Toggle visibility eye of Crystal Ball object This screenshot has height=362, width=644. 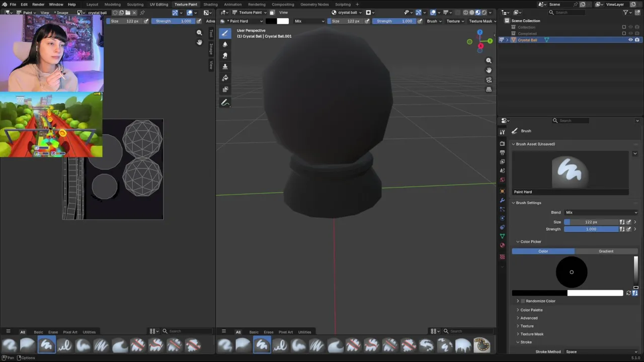630,40
